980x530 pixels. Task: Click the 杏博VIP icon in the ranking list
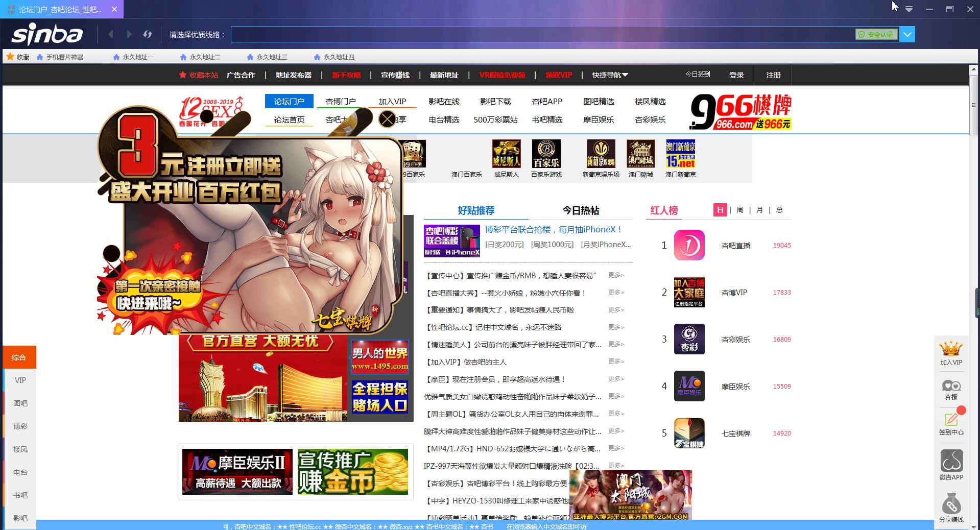pyautogui.click(x=689, y=292)
